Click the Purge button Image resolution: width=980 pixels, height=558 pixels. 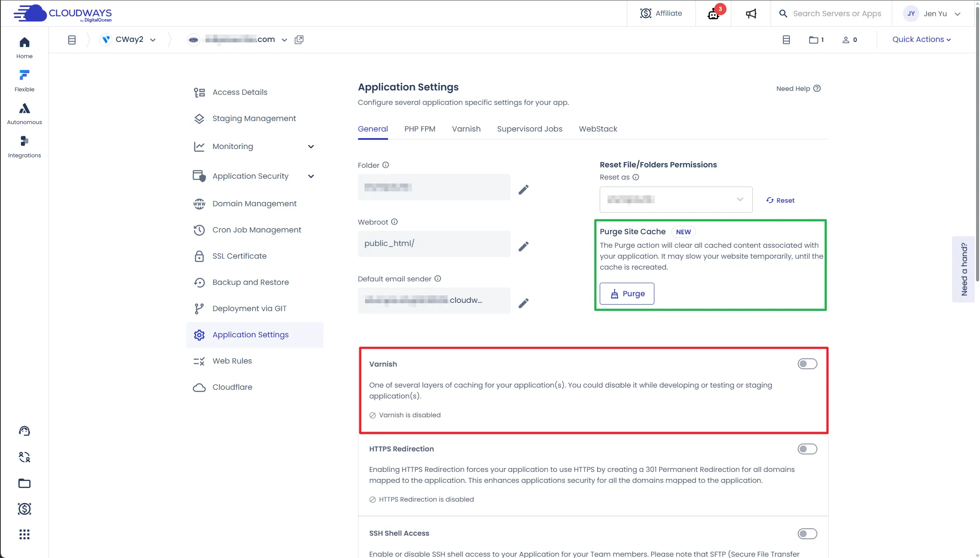(627, 294)
